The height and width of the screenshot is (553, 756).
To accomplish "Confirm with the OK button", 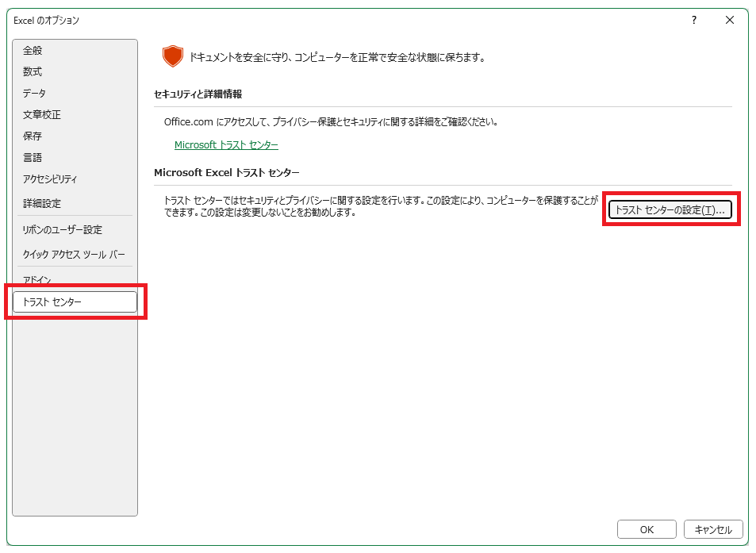I will [647, 529].
